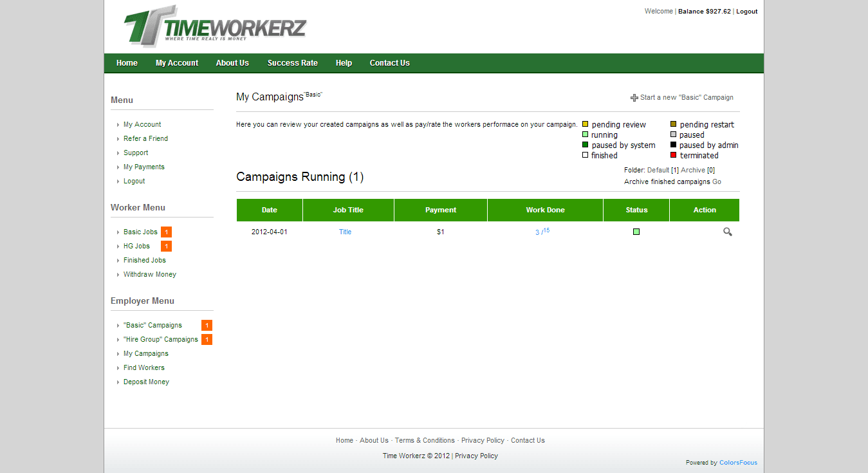The width and height of the screenshot is (868, 473).
Task: Click Go to archive finished campaigns
Action: (x=717, y=182)
